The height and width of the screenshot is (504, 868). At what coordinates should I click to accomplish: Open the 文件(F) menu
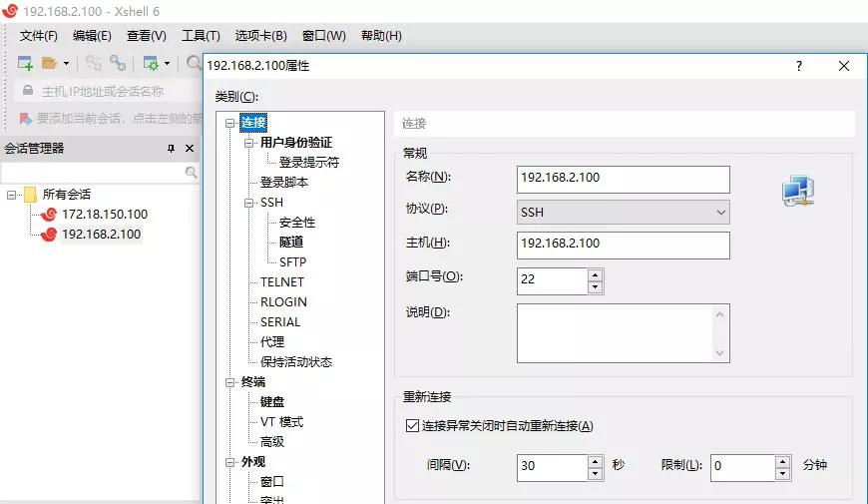[x=39, y=36]
